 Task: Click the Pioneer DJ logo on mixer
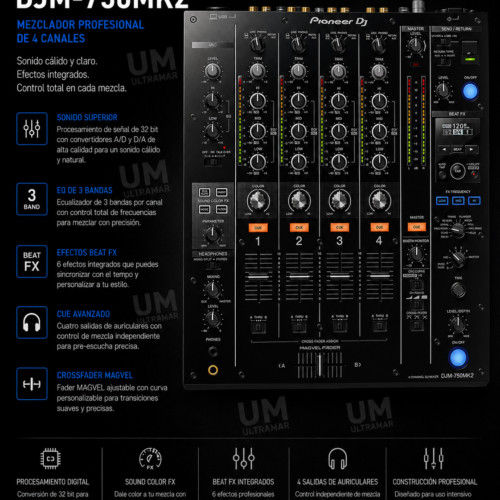[x=338, y=21]
